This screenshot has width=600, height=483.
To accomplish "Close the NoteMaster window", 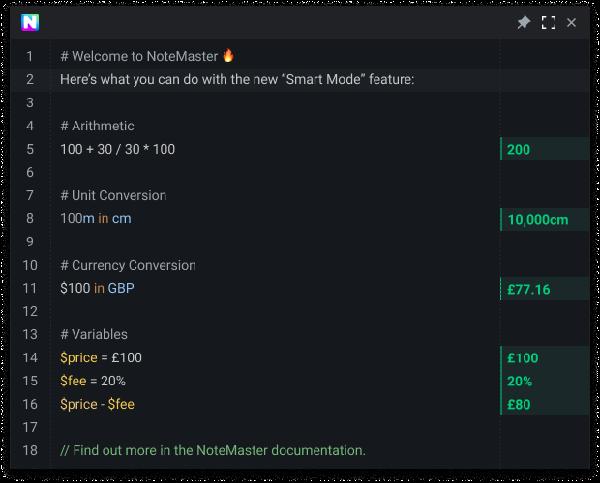I will [x=571, y=23].
